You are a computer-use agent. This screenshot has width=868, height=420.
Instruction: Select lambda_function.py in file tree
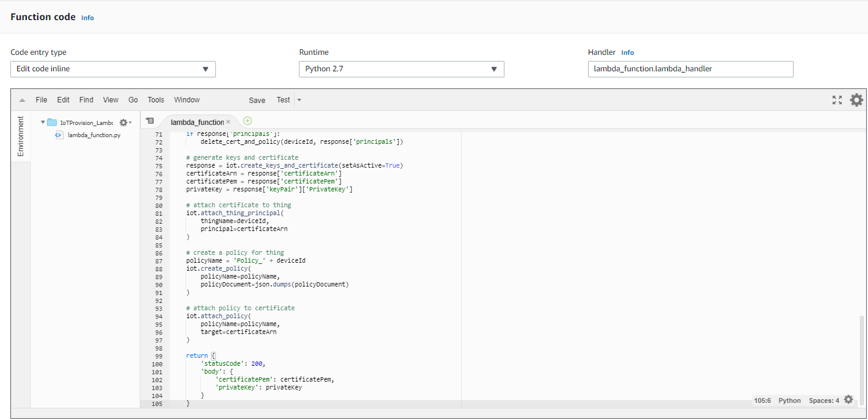[x=94, y=135]
